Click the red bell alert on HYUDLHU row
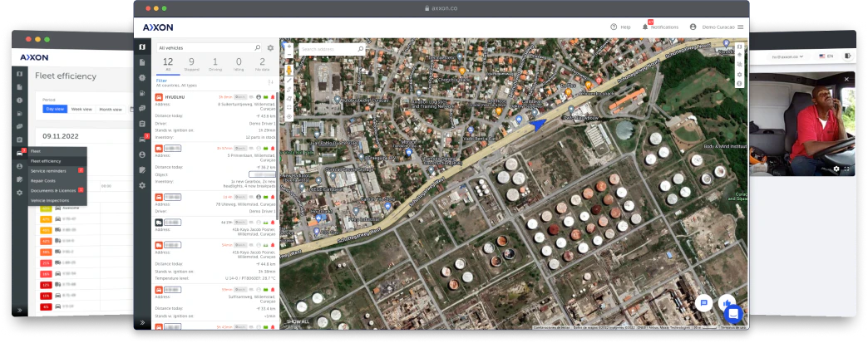 tap(273, 97)
